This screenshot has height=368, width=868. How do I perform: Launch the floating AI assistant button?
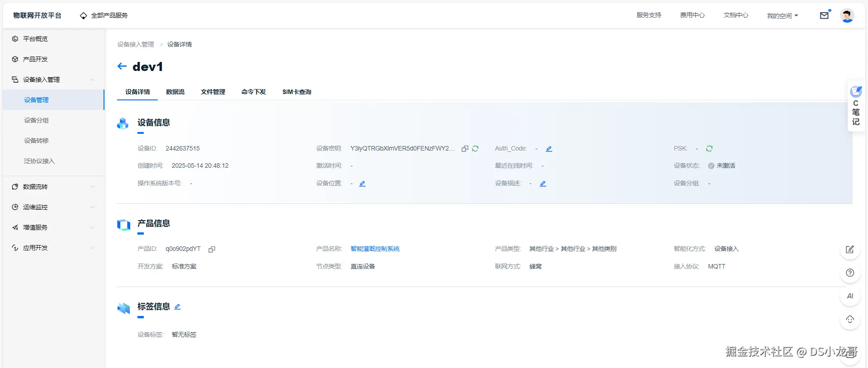850,296
